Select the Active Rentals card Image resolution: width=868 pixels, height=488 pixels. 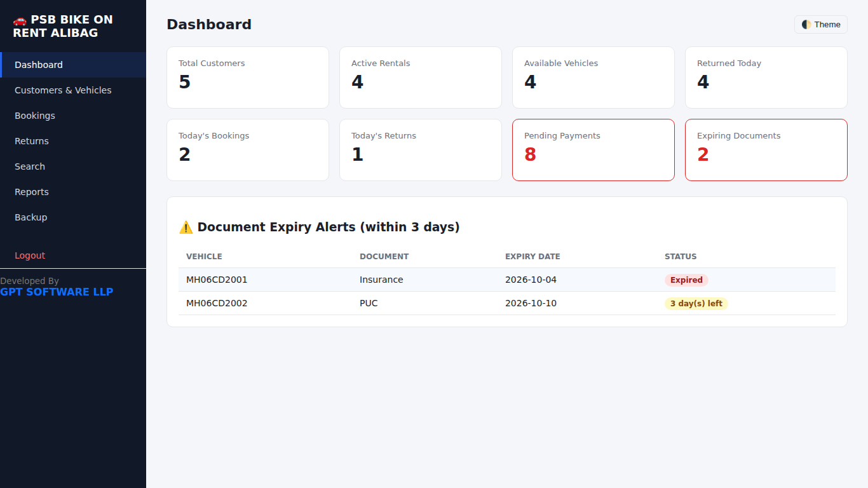(x=421, y=78)
